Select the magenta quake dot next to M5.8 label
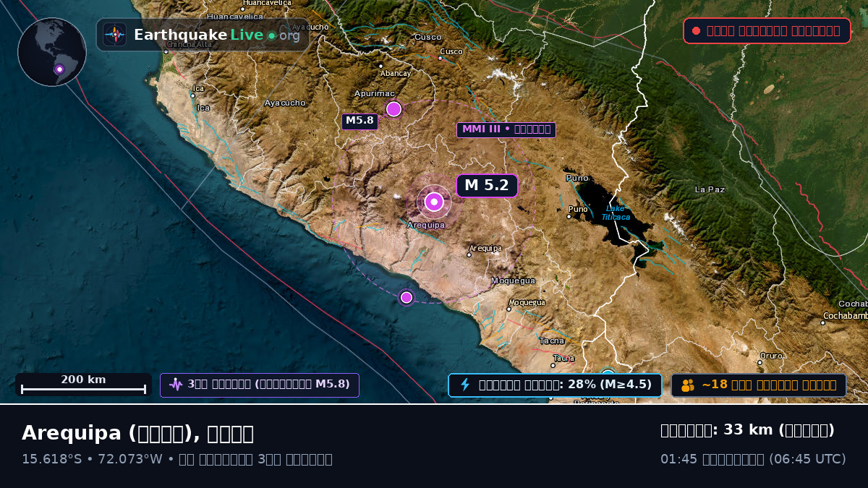The width and height of the screenshot is (868, 488). pos(393,109)
